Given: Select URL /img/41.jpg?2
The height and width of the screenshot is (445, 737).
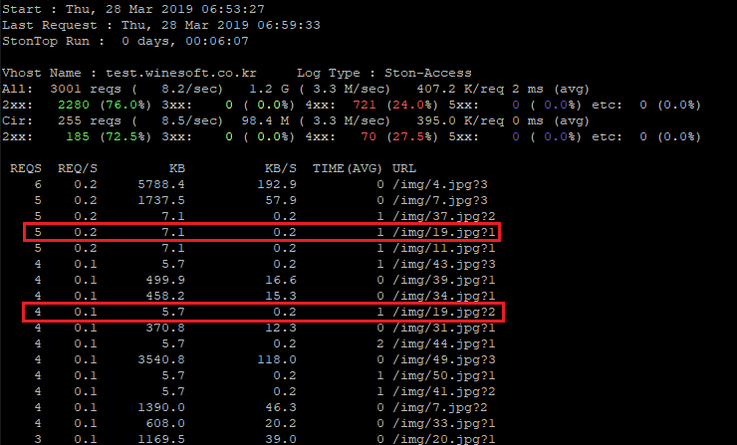Looking at the screenshot, I should 444,391.
